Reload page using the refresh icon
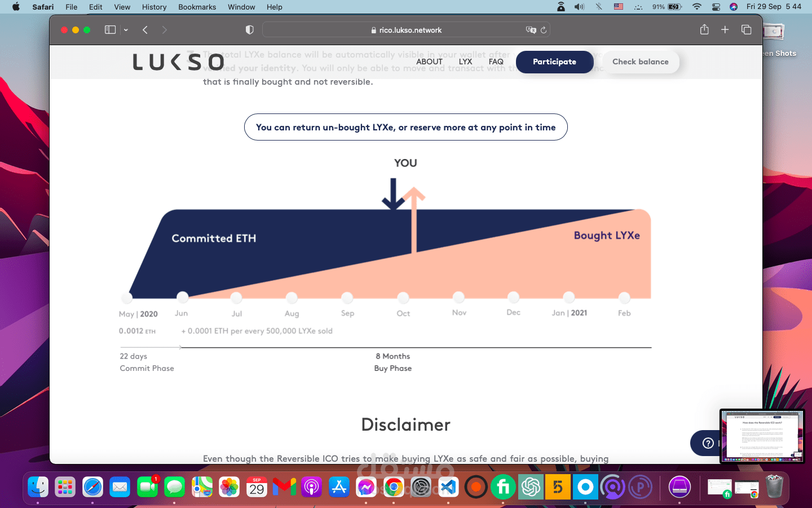Screen dimensions: 812x508 tap(544, 30)
